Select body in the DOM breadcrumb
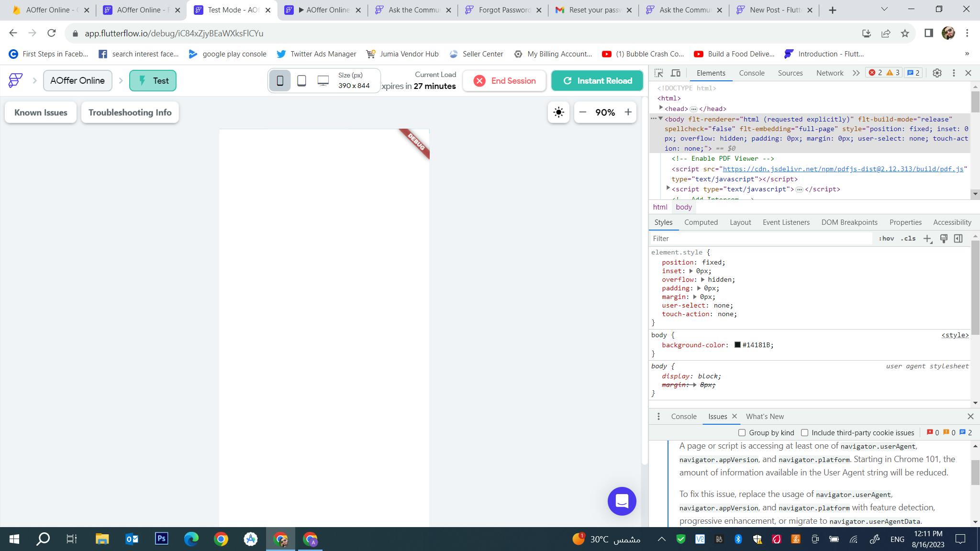The image size is (980, 551). point(683,207)
